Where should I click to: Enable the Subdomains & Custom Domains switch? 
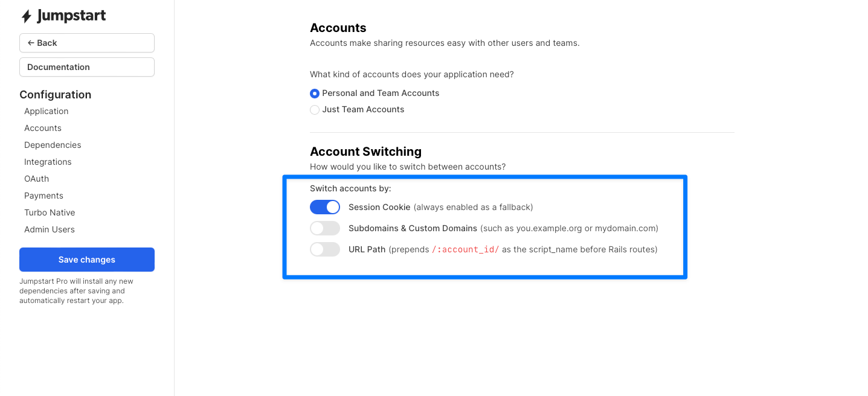[x=325, y=228]
